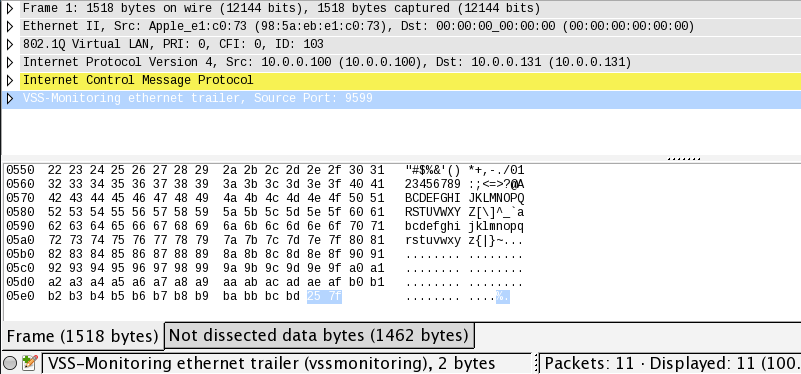
Task: Open the capture file comment notepad icon
Action: click(x=30, y=363)
